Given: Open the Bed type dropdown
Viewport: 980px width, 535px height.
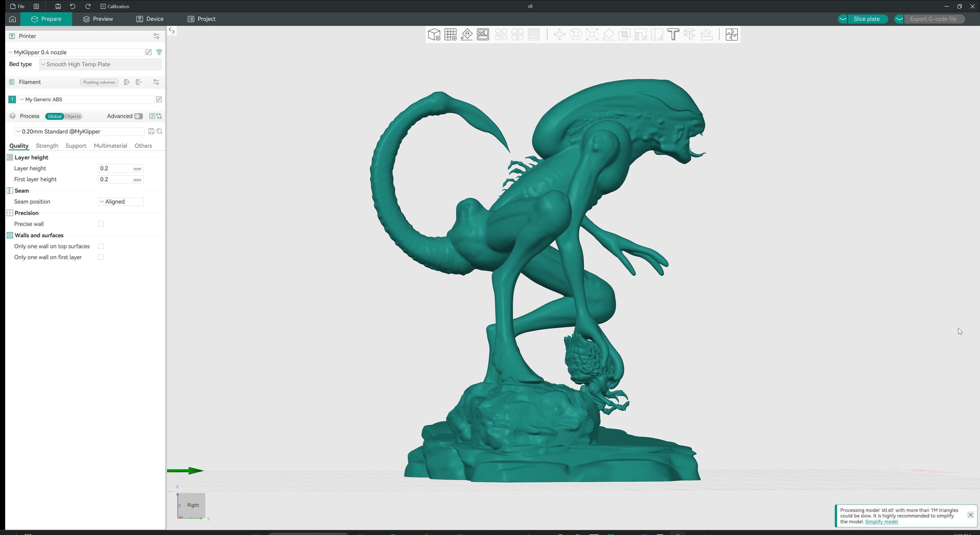Looking at the screenshot, I should click(101, 64).
